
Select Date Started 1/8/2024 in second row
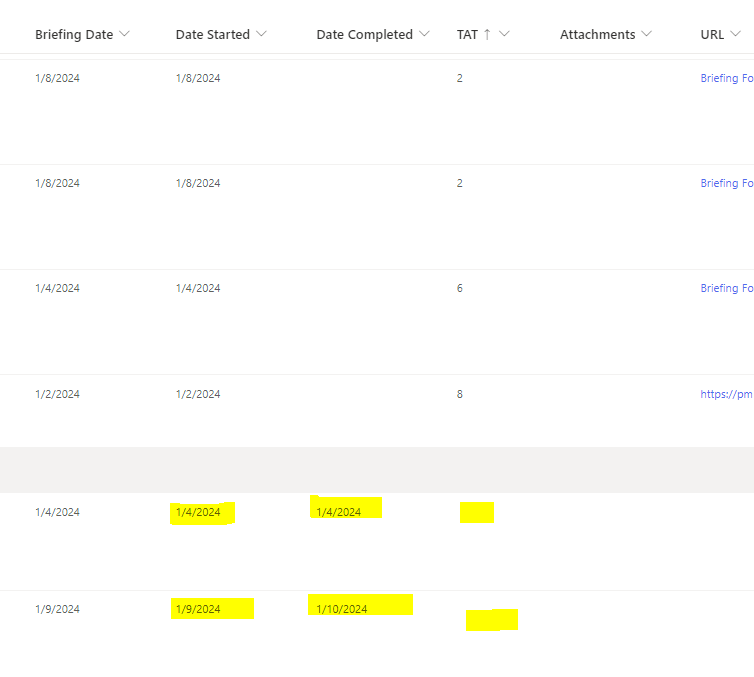point(198,183)
